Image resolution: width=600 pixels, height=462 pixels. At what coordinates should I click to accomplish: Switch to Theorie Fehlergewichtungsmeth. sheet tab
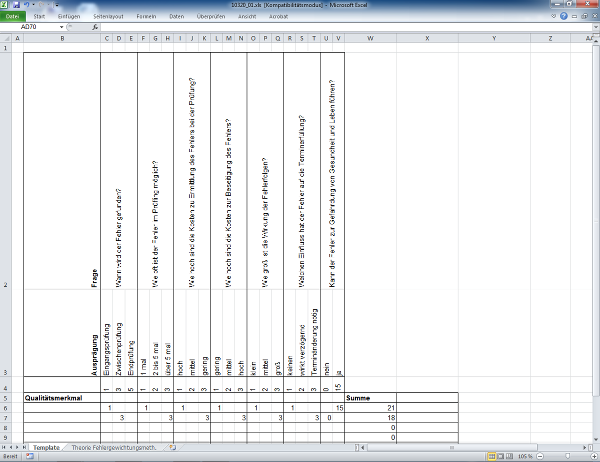(x=112, y=448)
